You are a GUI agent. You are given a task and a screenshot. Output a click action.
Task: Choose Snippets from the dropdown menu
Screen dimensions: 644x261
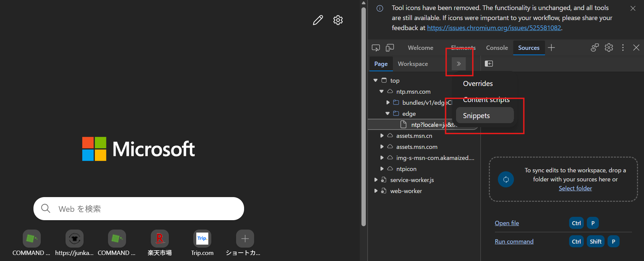coord(485,116)
